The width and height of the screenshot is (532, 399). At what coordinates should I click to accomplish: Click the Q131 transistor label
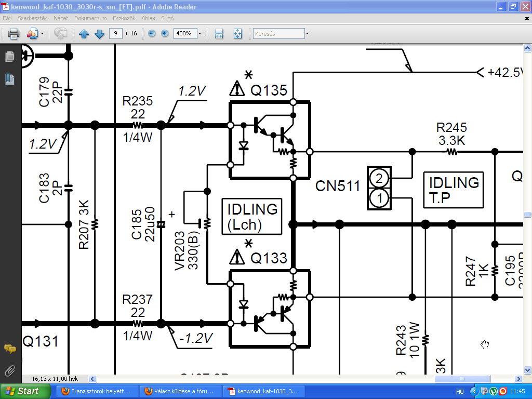point(41,341)
